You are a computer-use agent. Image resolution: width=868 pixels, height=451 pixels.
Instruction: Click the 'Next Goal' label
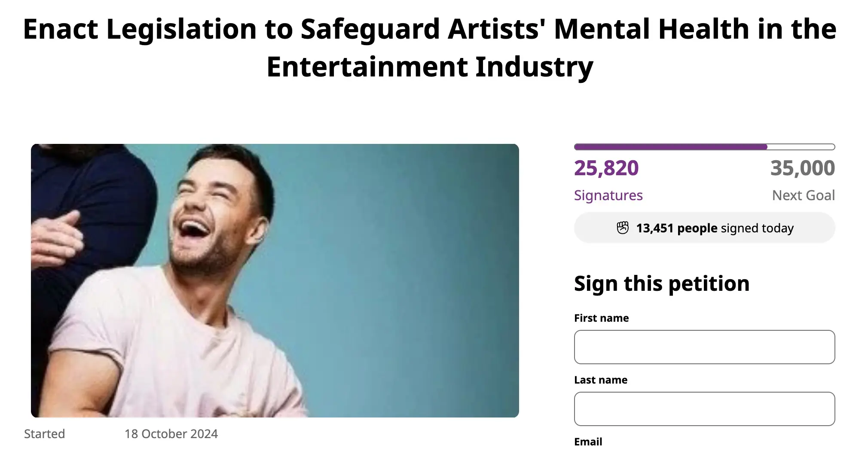pyautogui.click(x=803, y=195)
